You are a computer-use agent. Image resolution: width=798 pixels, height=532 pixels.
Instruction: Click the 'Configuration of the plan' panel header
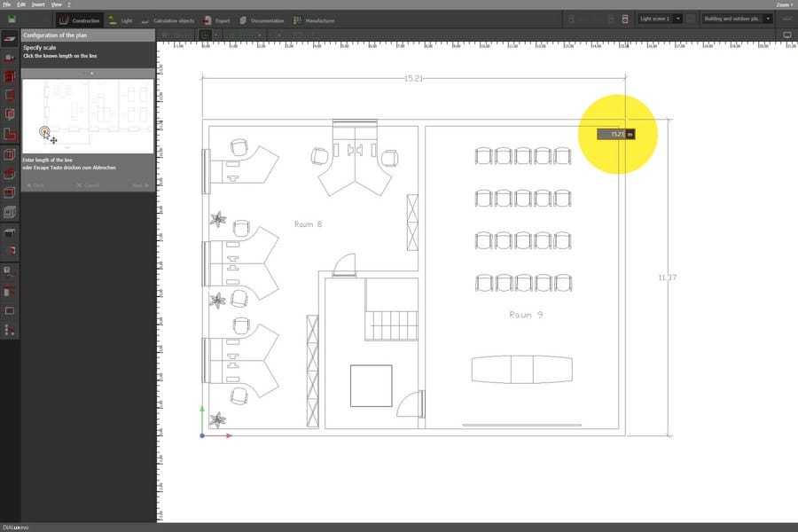88,35
